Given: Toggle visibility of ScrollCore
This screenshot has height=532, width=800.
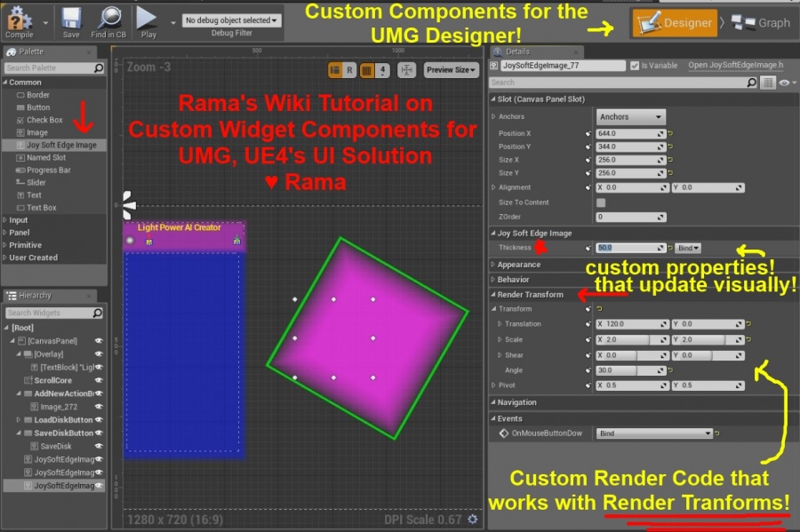Looking at the screenshot, I should (99, 380).
